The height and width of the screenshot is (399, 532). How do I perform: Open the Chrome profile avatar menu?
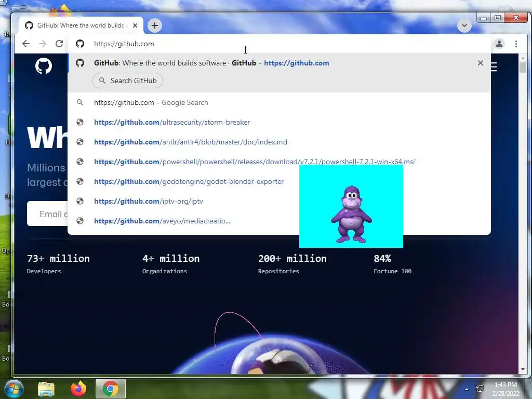click(499, 44)
